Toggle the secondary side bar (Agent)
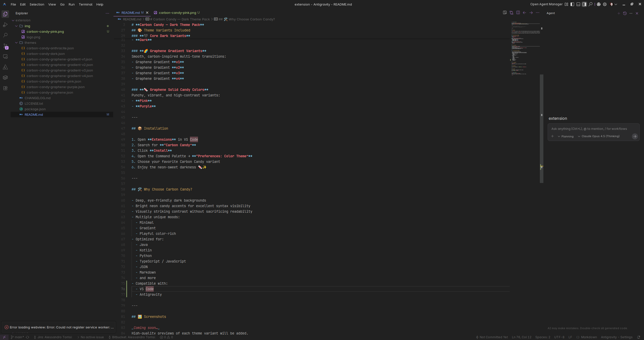This screenshot has width=644, height=340. point(584,4)
